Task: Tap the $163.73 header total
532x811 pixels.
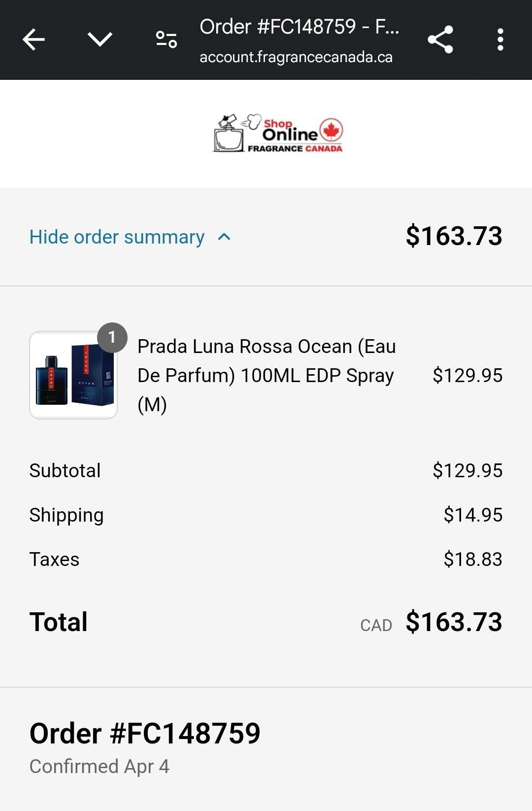Action: tap(454, 236)
